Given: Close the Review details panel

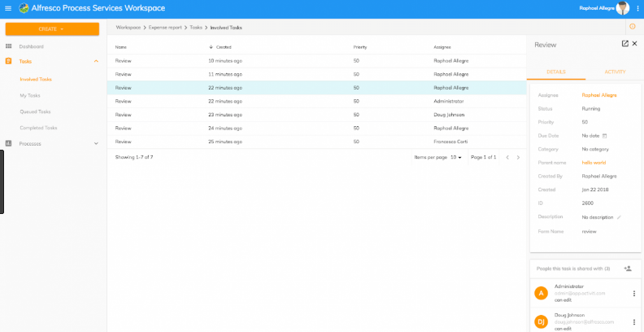Looking at the screenshot, I should 634,44.
